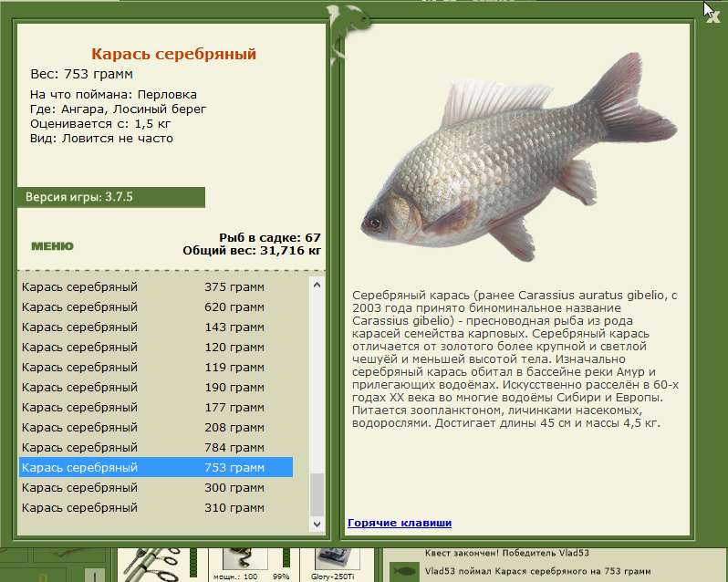Click the Glory-250Ti line spool icon
This screenshot has height=582, width=728.
pyautogui.click(x=337, y=558)
